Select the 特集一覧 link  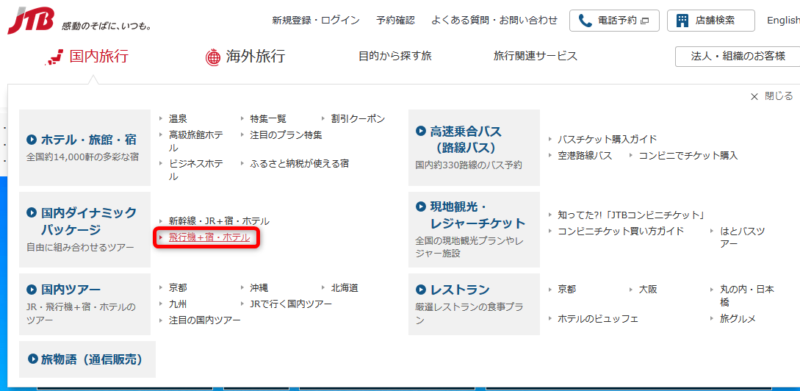(268, 119)
